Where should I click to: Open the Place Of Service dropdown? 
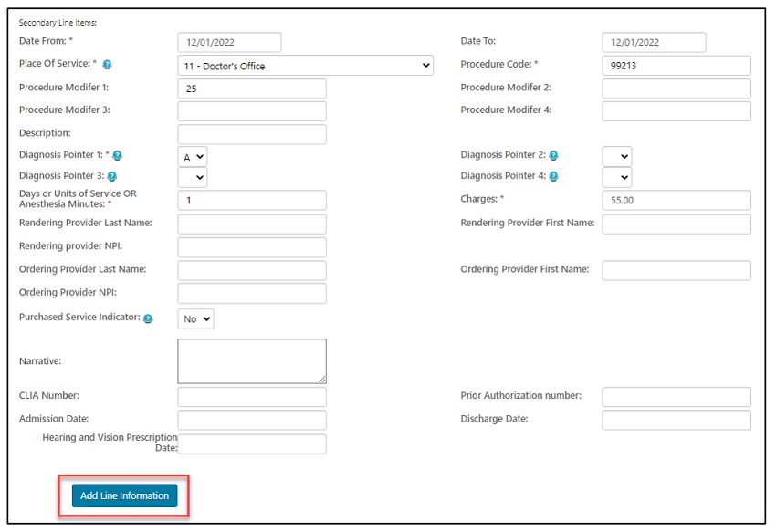click(305, 66)
